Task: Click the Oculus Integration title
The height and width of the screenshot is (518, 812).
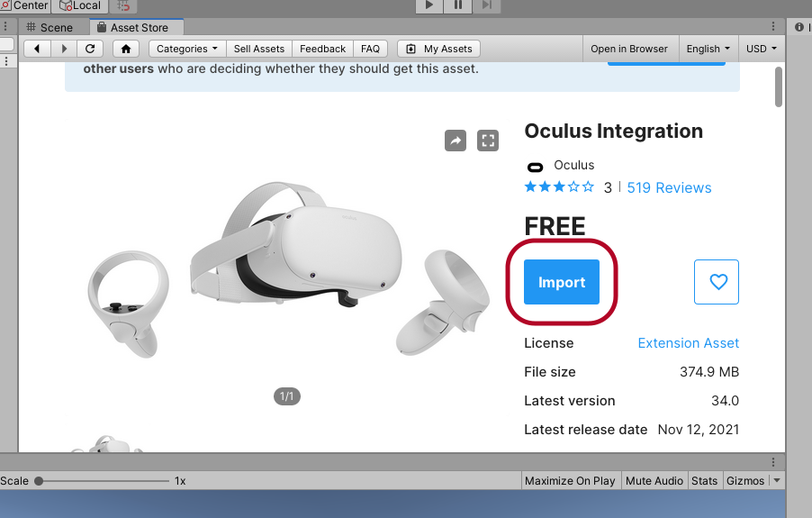Action: [614, 131]
